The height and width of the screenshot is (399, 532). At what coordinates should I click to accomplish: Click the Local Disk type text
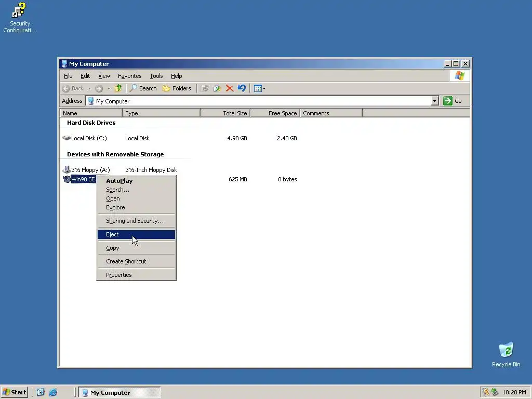137,138
